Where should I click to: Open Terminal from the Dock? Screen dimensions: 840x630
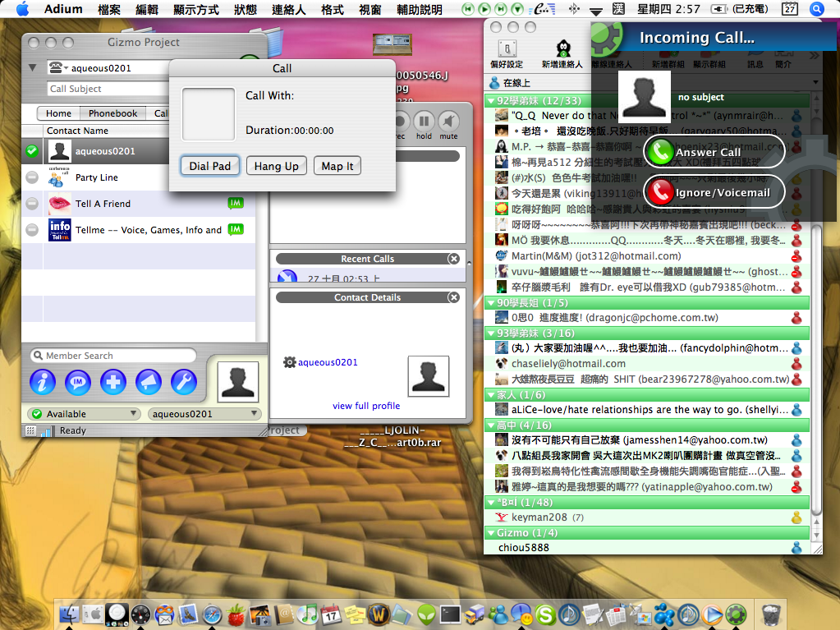[450, 614]
